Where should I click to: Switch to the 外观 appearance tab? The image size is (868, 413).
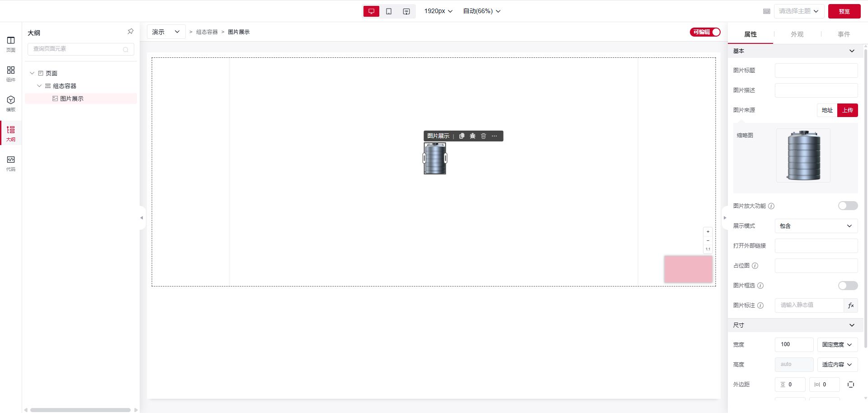[797, 34]
